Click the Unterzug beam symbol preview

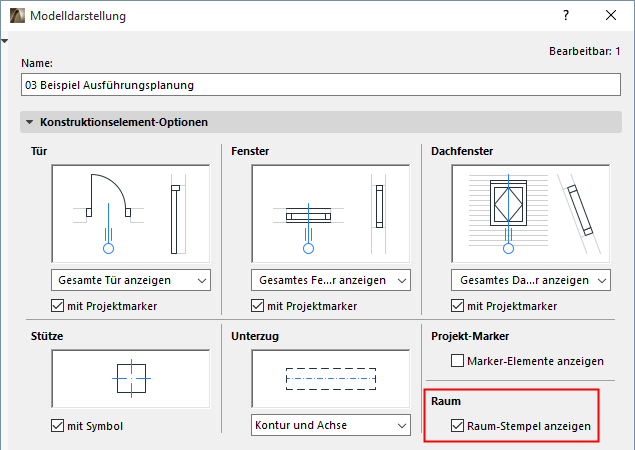pyautogui.click(x=331, y=380)
